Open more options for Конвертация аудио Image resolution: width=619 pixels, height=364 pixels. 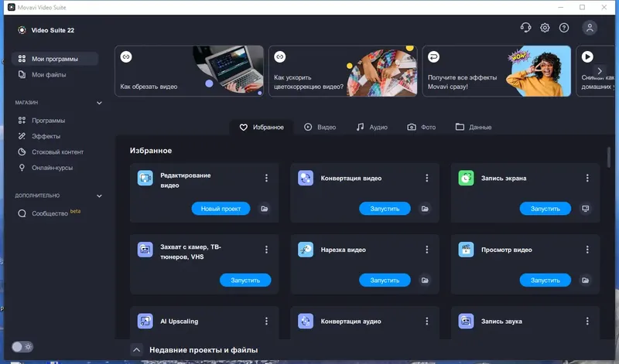click(427, 321)
